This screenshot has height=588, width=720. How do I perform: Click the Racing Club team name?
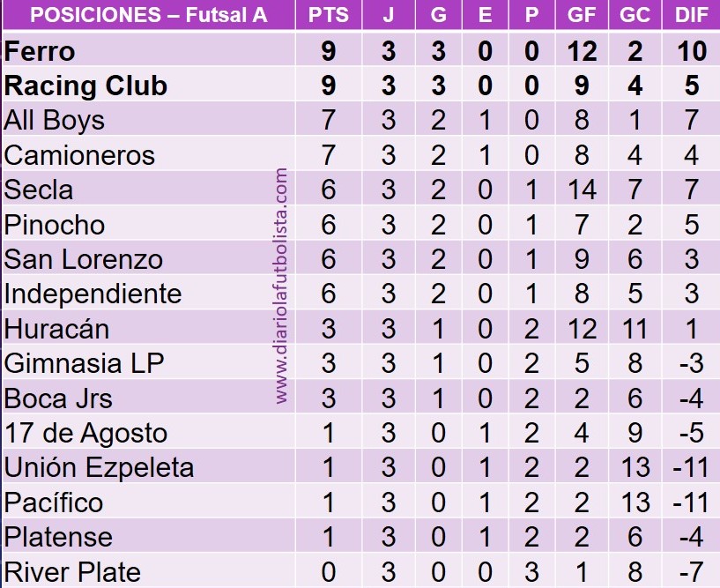85,86
